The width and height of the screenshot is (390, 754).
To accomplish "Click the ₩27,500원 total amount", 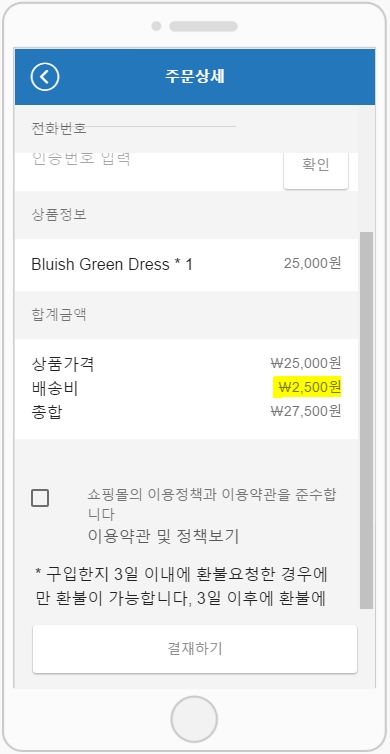I will 306,411.
